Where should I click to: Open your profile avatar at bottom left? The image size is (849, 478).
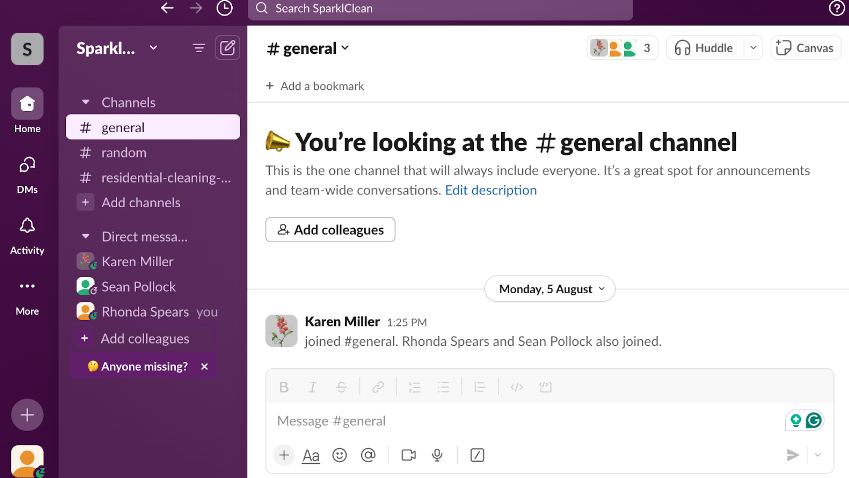[x=27, y=461]
